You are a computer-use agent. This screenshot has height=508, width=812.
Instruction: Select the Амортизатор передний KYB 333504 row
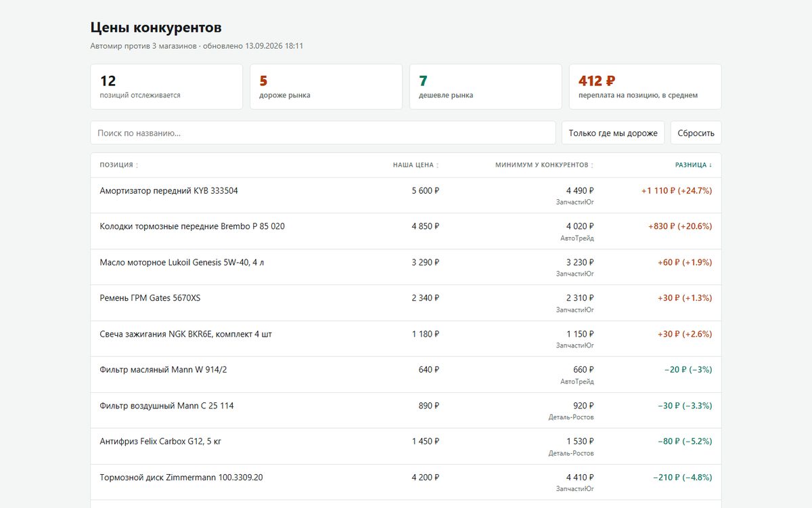(x=406, y=196)
